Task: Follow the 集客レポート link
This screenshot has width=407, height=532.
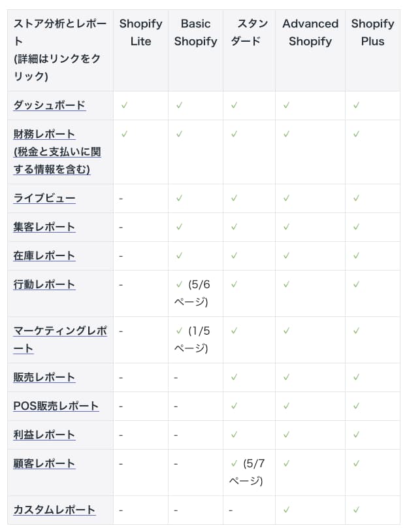Action: [44, 227]
